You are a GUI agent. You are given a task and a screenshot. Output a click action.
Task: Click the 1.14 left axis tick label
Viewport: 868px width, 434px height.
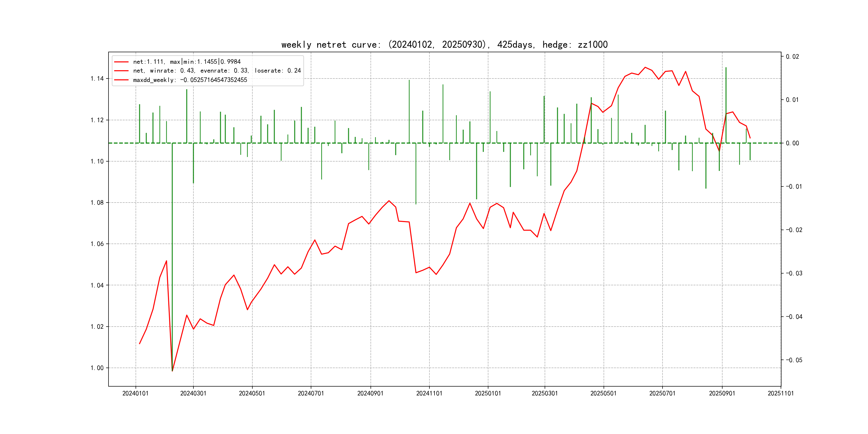[x=97, y=79]
